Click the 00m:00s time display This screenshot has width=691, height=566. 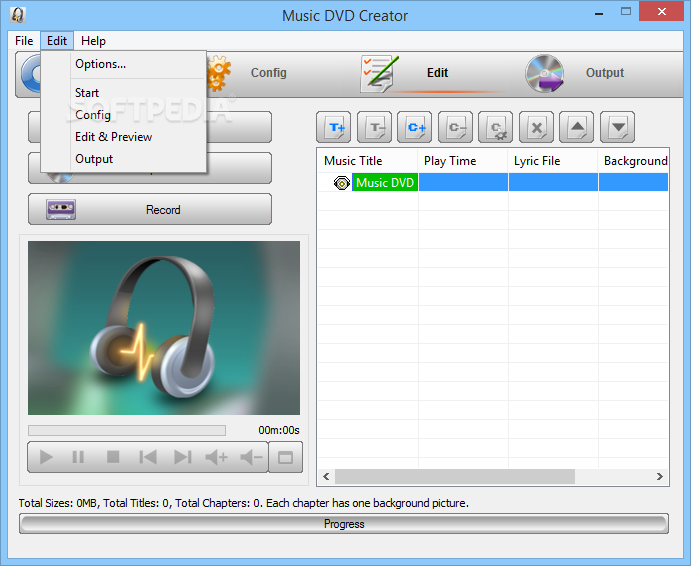click(279, 430)
